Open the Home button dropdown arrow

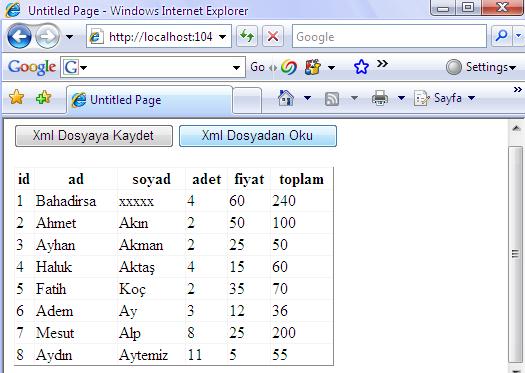[x=307, y=98]
